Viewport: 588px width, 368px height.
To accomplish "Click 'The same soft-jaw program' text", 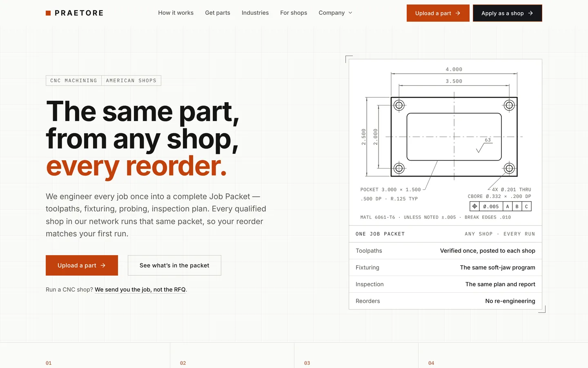I will (497, 267).
